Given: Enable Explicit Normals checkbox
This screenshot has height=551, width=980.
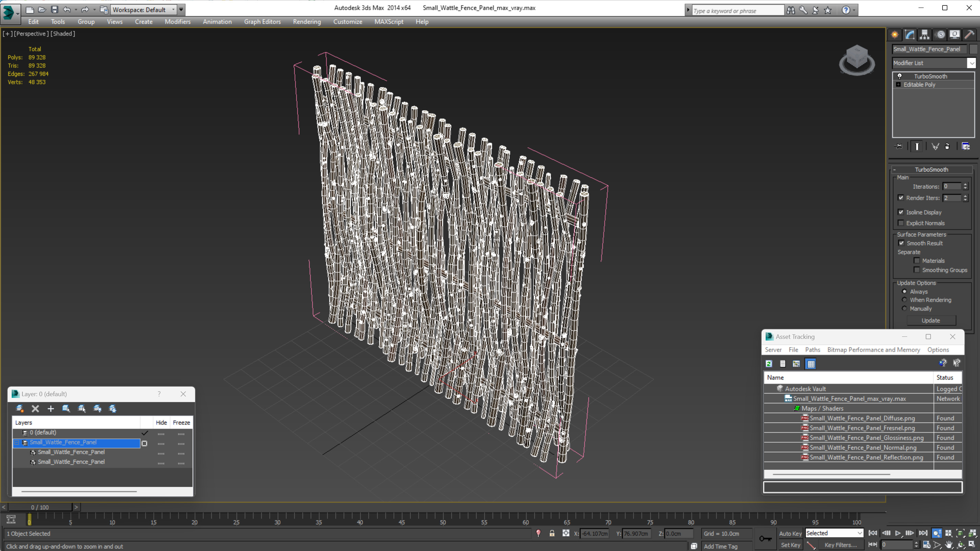Looking at the screenshot, I should [901, 223].
